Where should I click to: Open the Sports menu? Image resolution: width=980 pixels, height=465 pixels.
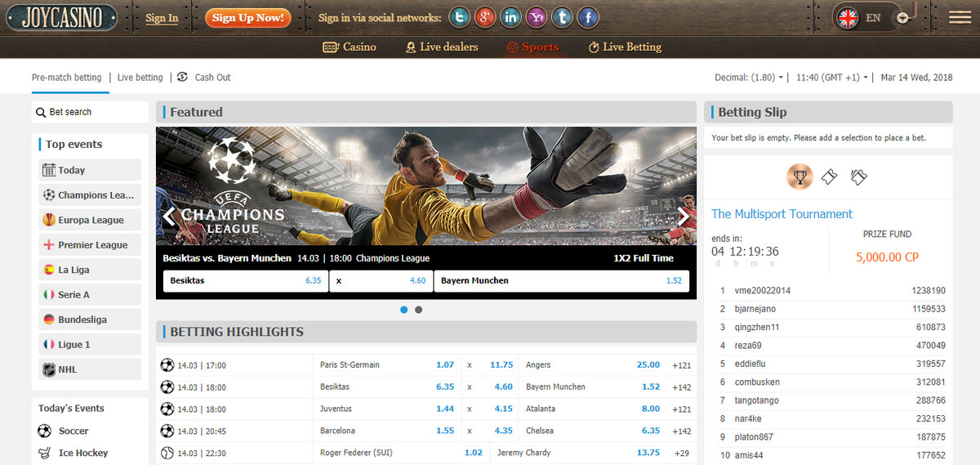532,47
